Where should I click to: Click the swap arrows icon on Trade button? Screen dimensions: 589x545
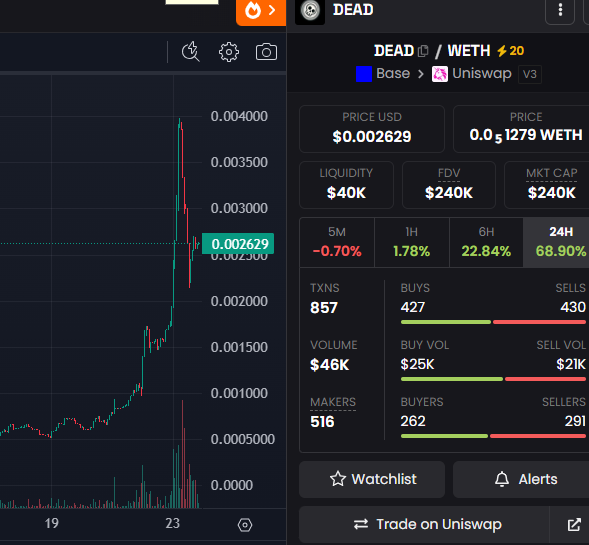(361, 524)
